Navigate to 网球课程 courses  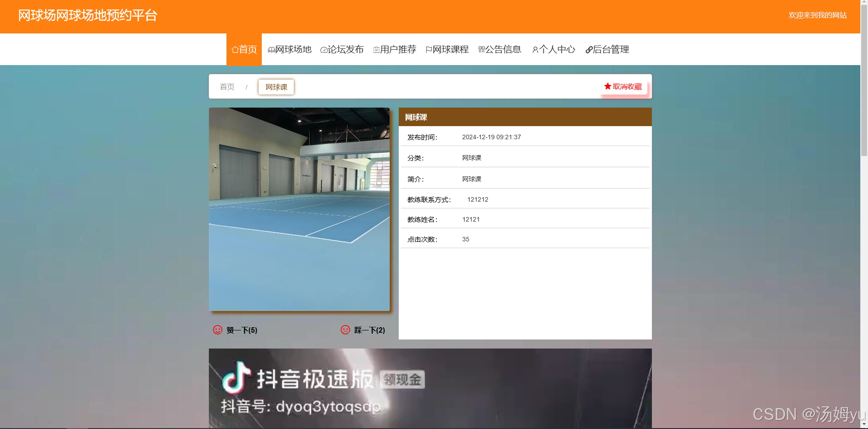coord(447,49)
